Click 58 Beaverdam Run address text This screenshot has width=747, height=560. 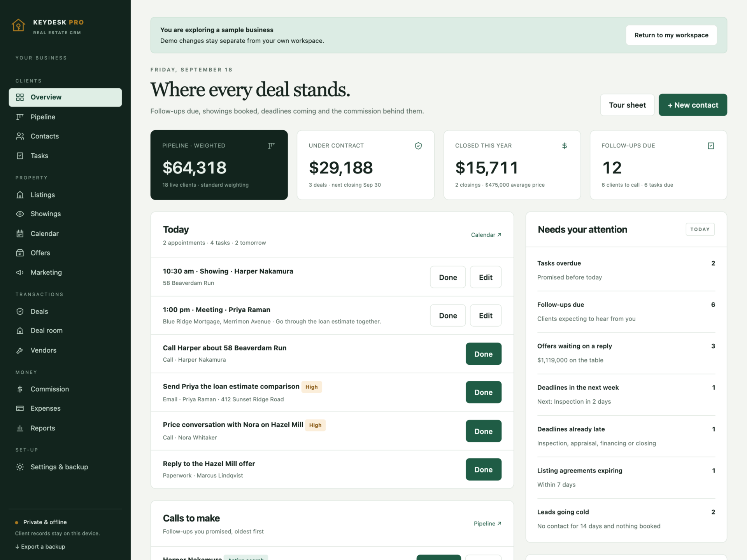pyautogui.click(x=188, y=283)
